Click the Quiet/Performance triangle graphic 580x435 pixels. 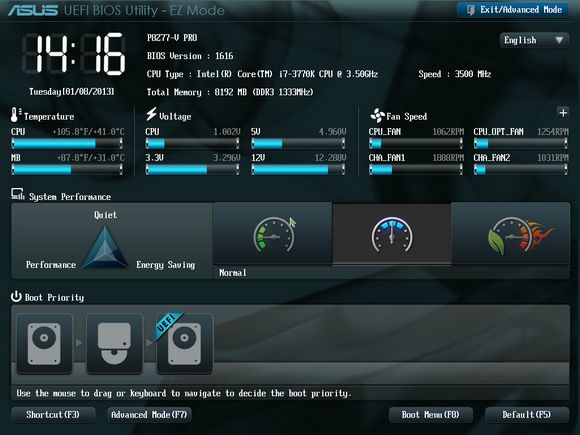[105, 247]
